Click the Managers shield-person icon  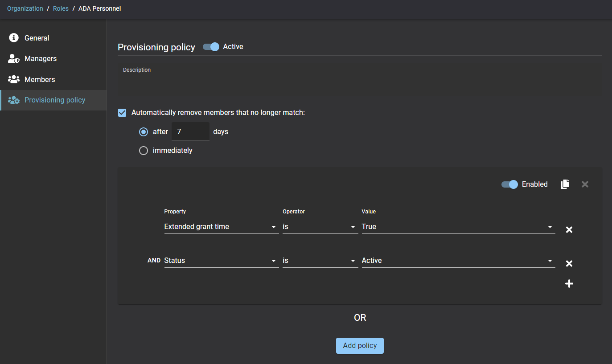point(14,59)
